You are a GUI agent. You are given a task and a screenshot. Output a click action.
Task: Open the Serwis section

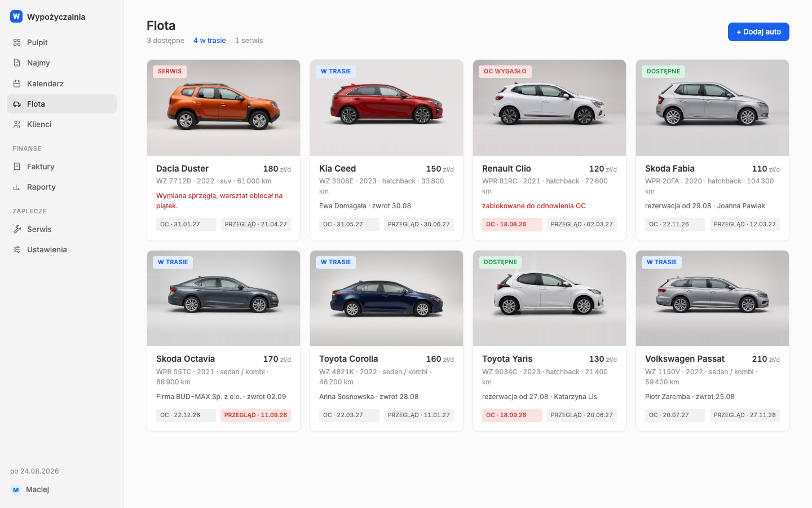[61, 229]
